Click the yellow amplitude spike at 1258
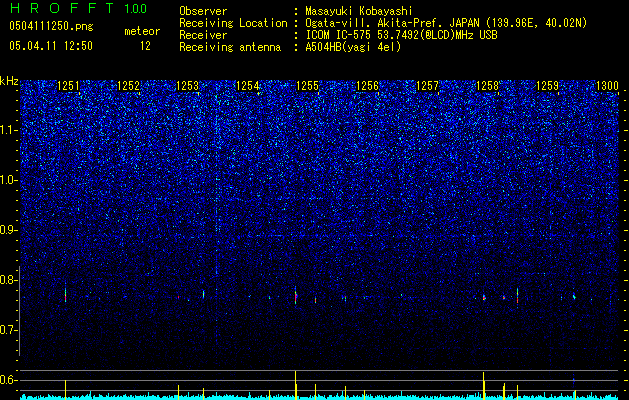The image size is (629, 400). click(x=484, y=386)
